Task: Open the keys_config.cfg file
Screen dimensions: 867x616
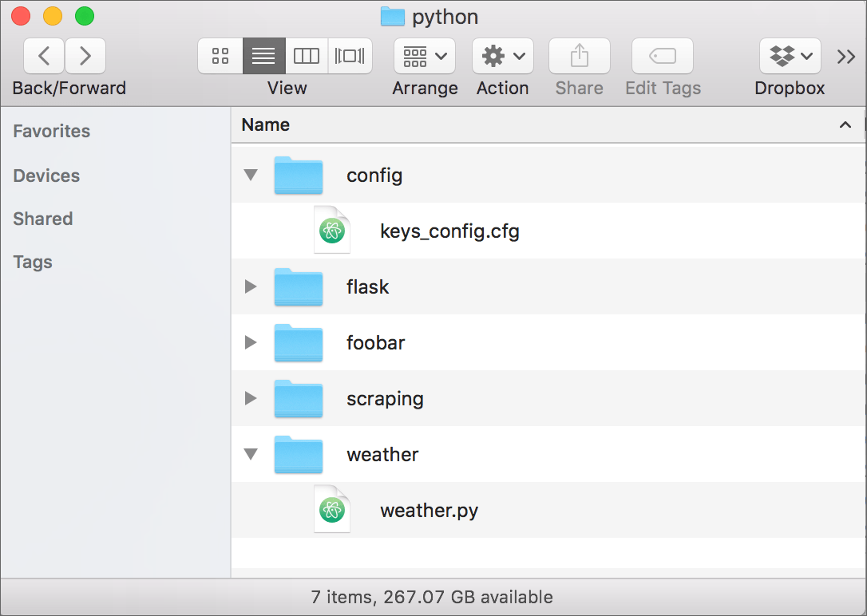Action: click(449, 231)
